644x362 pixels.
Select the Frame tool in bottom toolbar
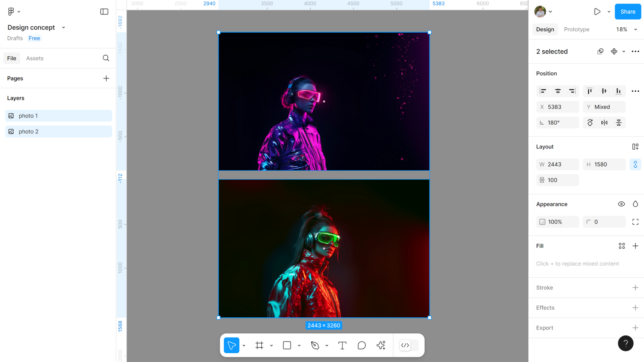259,346
